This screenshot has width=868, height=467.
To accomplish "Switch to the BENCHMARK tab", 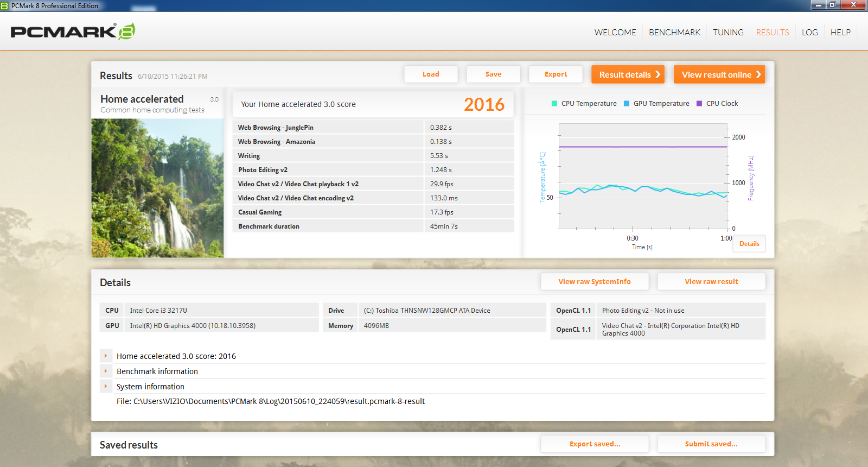I will [674, 33].
